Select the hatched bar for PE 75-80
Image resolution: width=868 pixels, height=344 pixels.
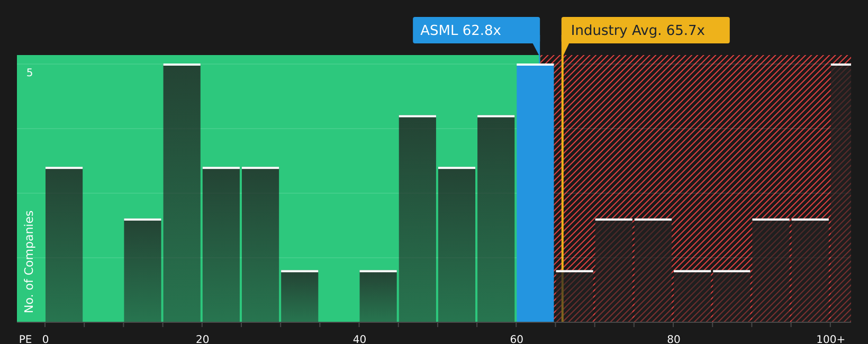(x=653, y=270)
